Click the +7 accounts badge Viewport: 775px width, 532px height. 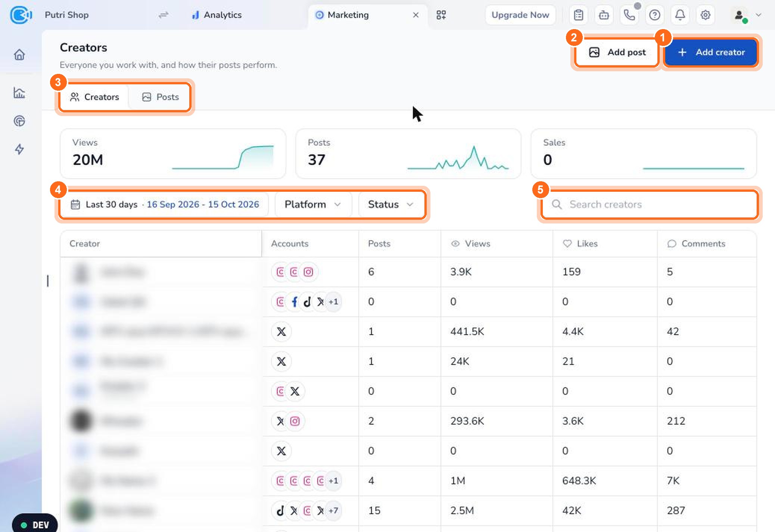pos(333,511)
